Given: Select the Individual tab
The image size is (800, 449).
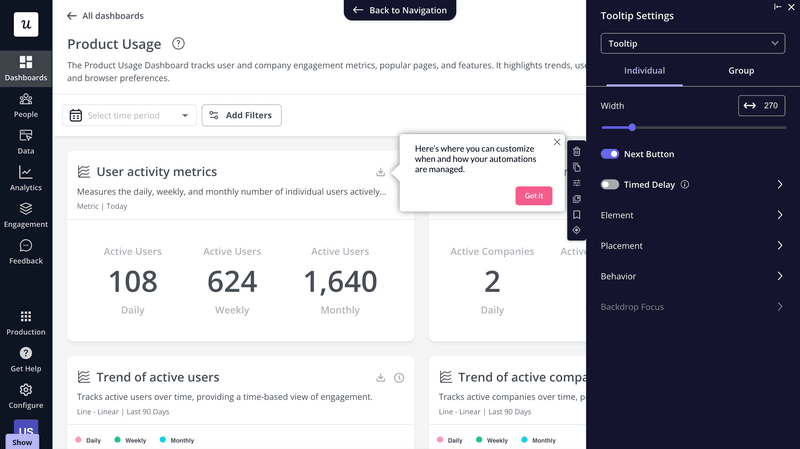Looking at the screenshot, I should pos(644,71).
